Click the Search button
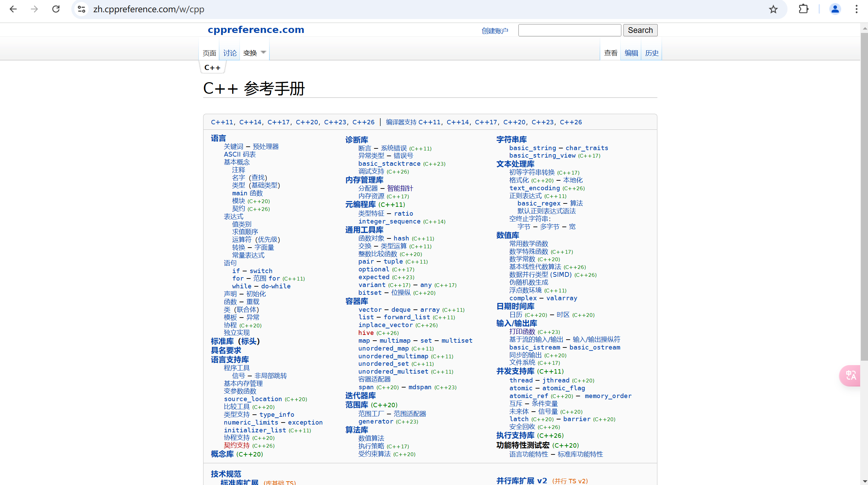 point(640,30)
